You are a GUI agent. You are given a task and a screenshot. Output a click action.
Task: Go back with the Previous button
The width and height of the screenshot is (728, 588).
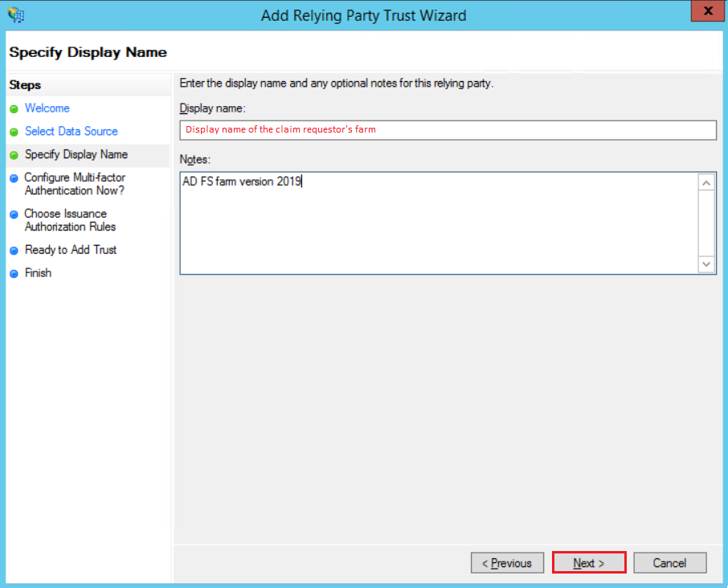tap(507, 563)
